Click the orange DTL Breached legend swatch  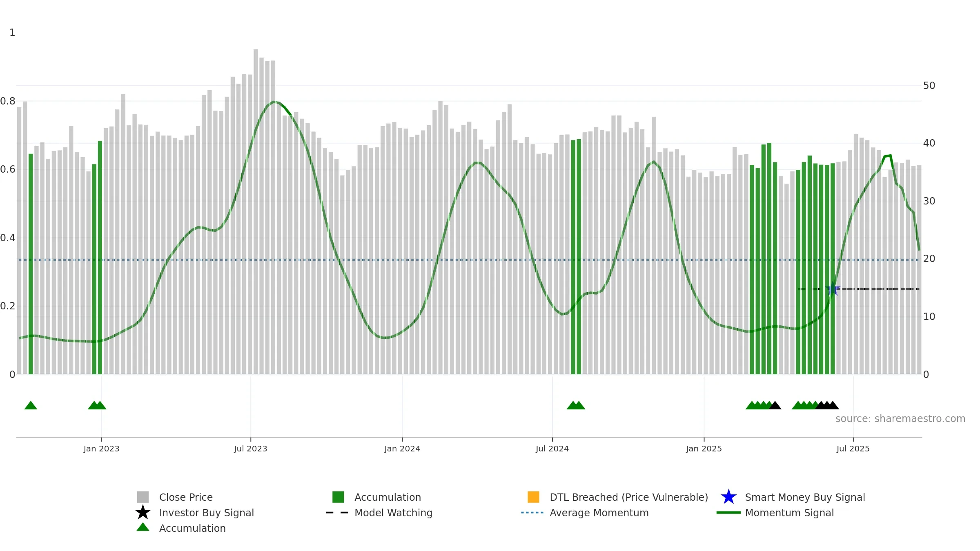(x=533, y=497)
